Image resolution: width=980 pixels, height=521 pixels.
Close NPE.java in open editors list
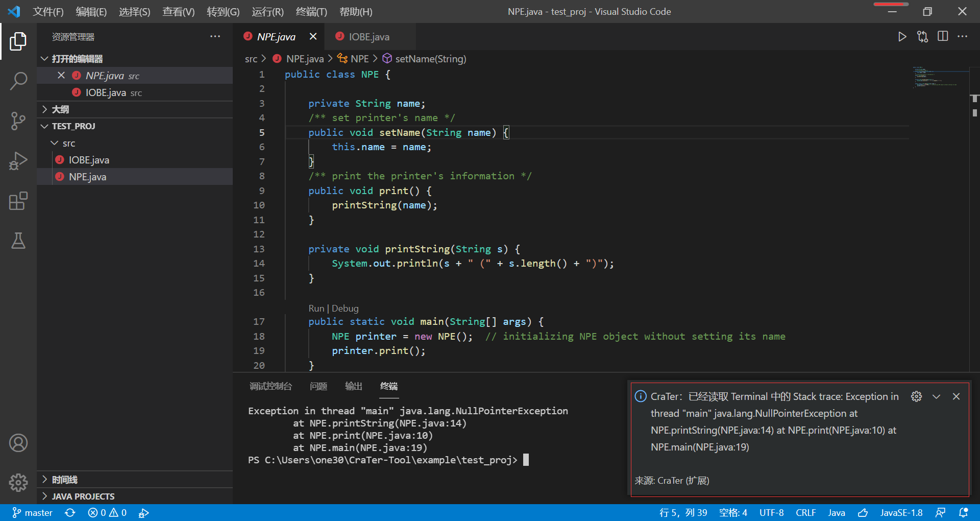(x=61, y=75)
